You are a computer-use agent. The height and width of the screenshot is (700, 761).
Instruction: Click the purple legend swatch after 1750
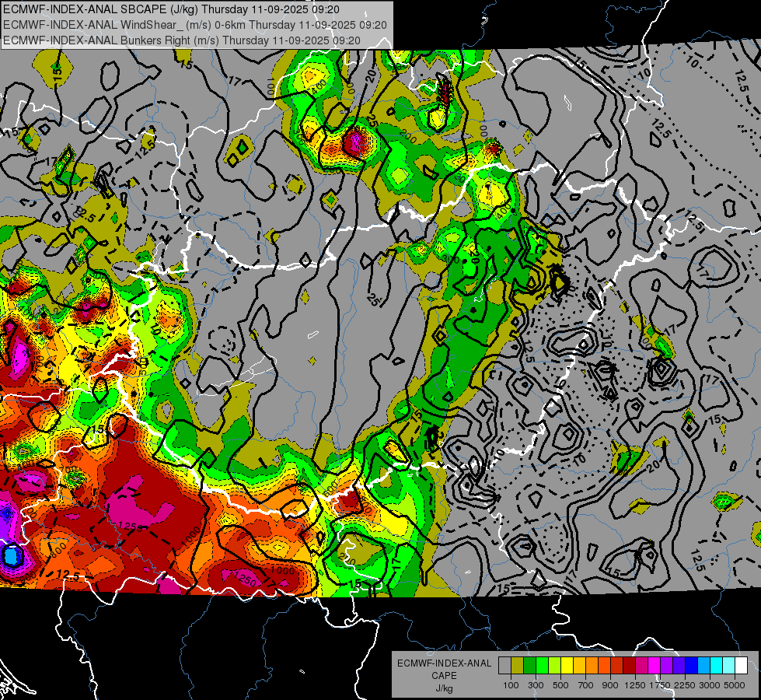click(x=666, y=666)
